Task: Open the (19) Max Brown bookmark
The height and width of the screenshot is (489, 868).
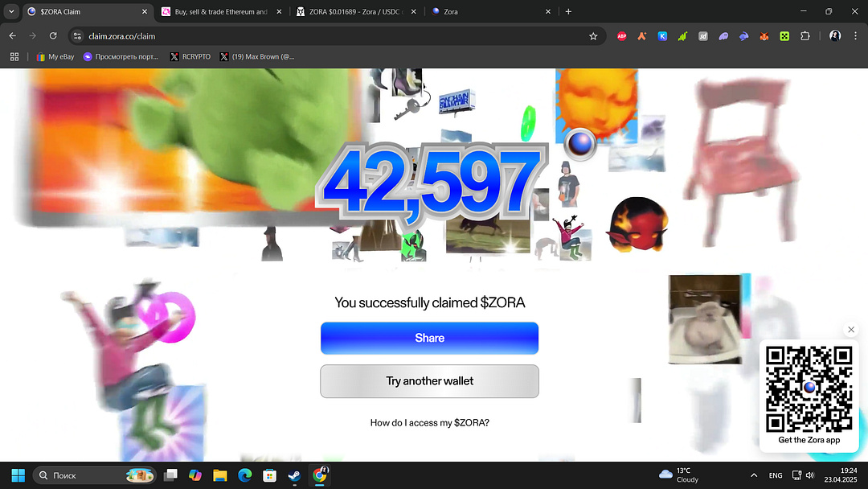Action: click(257, 56)
